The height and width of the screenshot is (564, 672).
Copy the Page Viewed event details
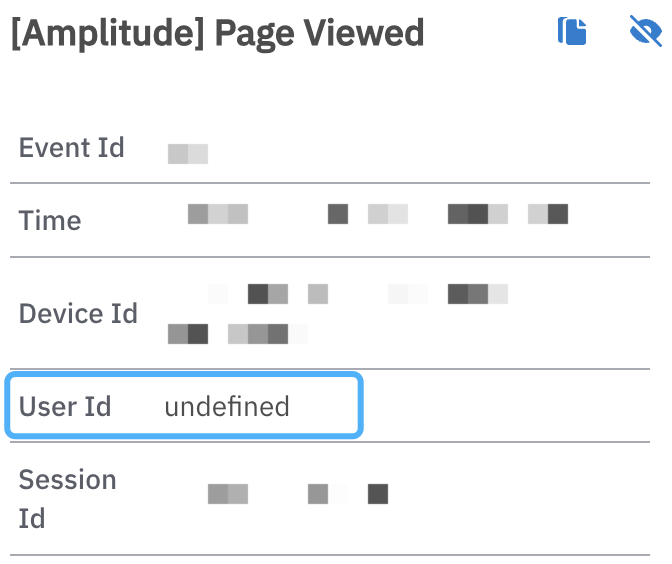(571, 32)
